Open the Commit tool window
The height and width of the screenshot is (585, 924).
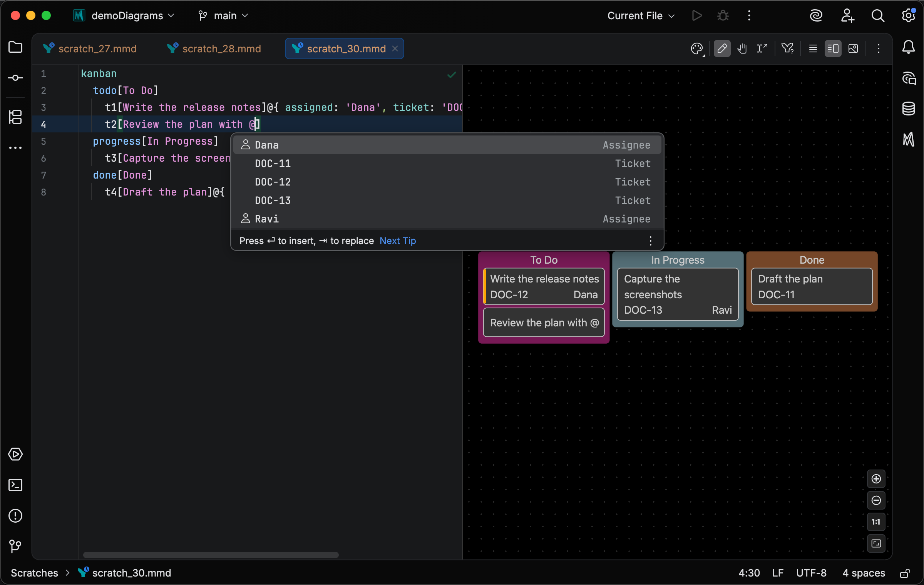pyautogui.click(x=15, y=78)
